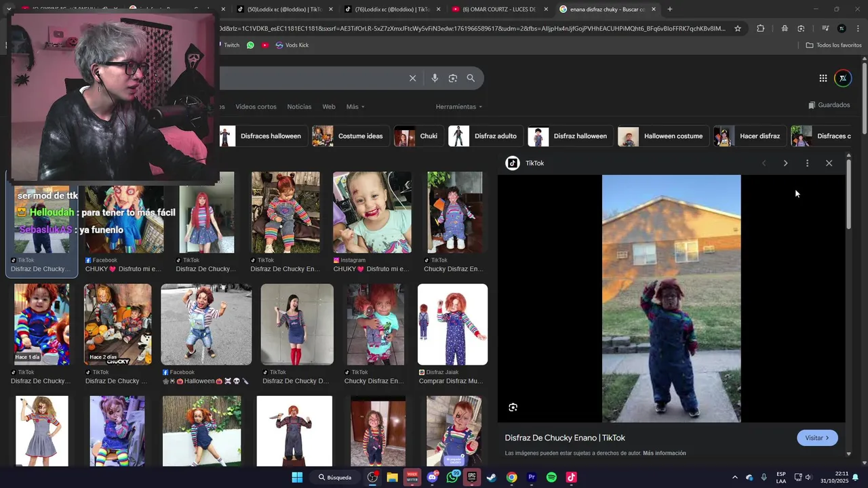The height and width of the screenshot is (488, 868).
Task: Select Chuki suggestion chip
Action: tap(418, 136)
